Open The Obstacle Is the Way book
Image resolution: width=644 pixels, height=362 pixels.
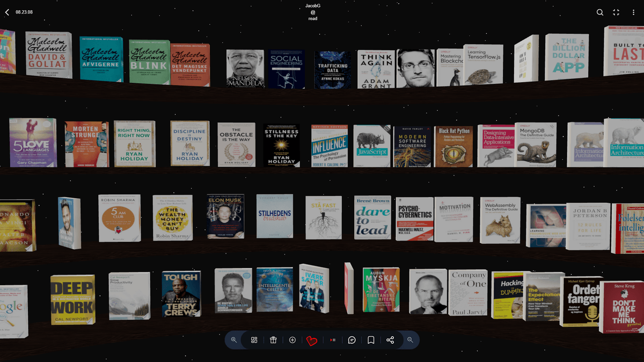coord(237,145)
